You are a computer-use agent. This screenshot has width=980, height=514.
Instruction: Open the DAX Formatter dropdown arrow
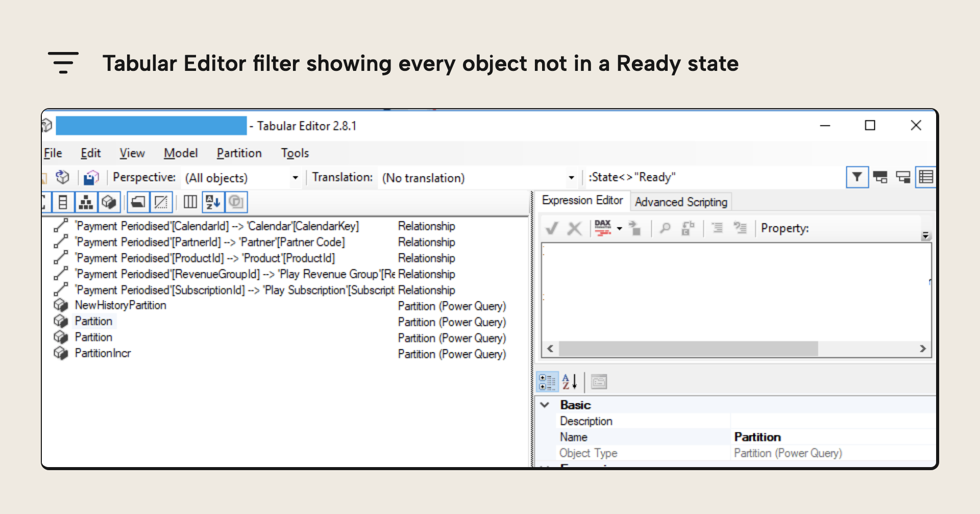(x=619, y=228)
